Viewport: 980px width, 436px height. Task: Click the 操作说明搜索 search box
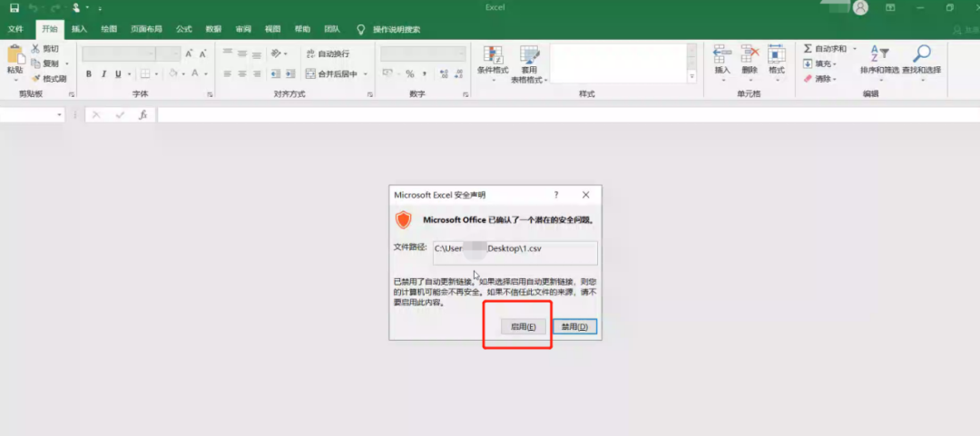397,29
